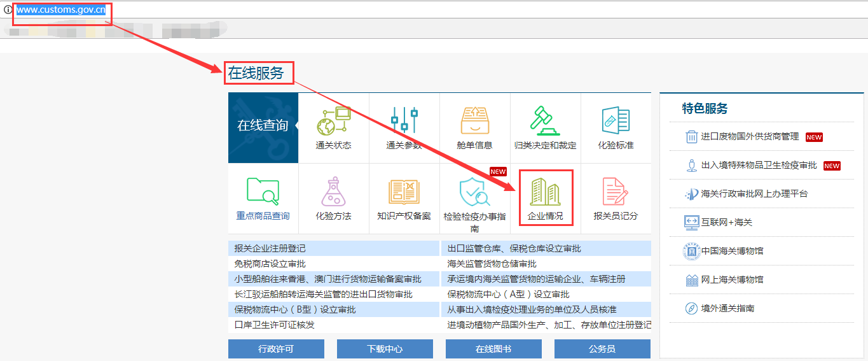The width and height of the screenshot is (868, 361).
Task: Click the 报关员记分 icon
Action: pos(616,191)
